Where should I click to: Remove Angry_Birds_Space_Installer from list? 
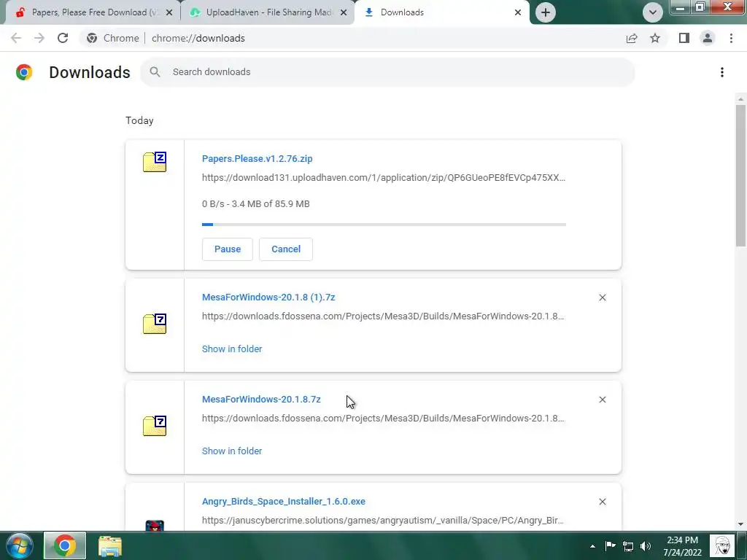tap(602, 502)
